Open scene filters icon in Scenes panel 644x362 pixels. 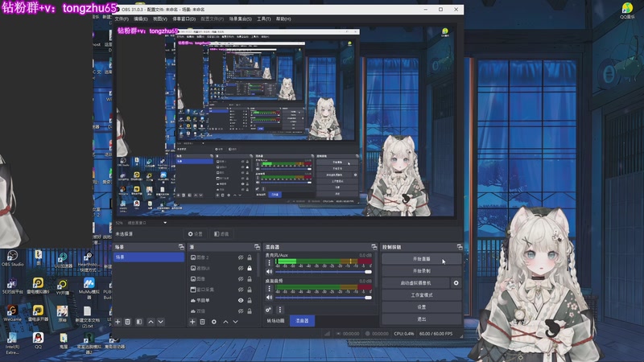tap(139, 322)
